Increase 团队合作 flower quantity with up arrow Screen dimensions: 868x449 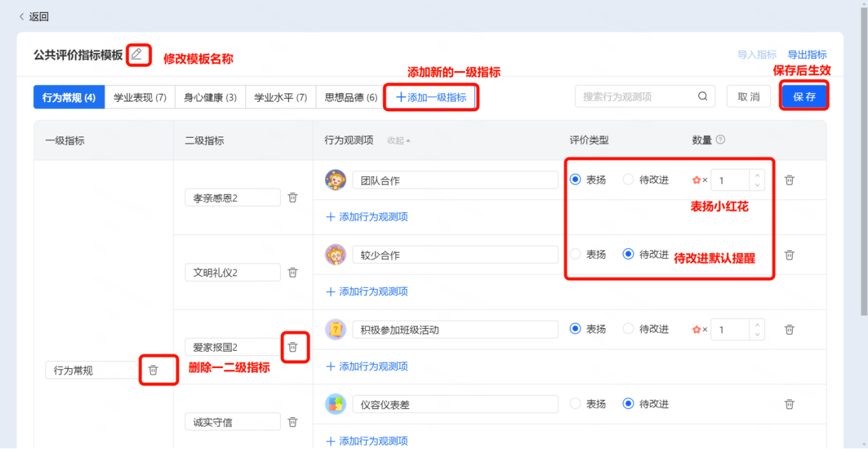click(x=757, y=175)
